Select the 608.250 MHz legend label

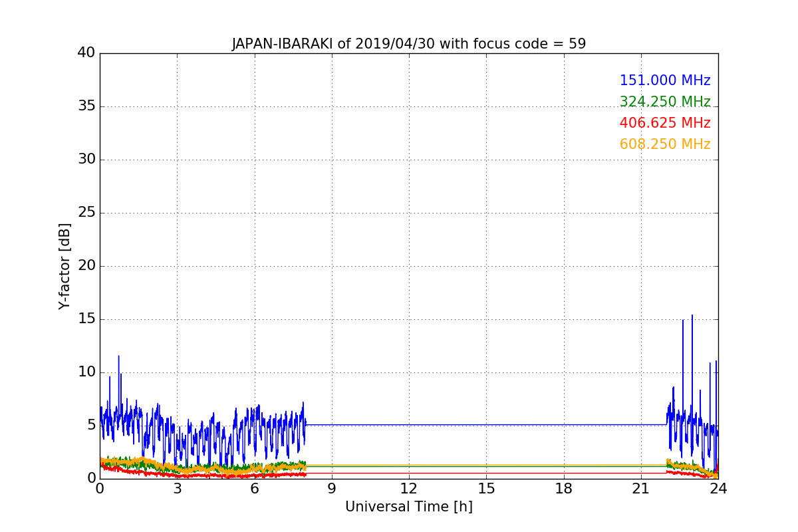click(665, 144)
